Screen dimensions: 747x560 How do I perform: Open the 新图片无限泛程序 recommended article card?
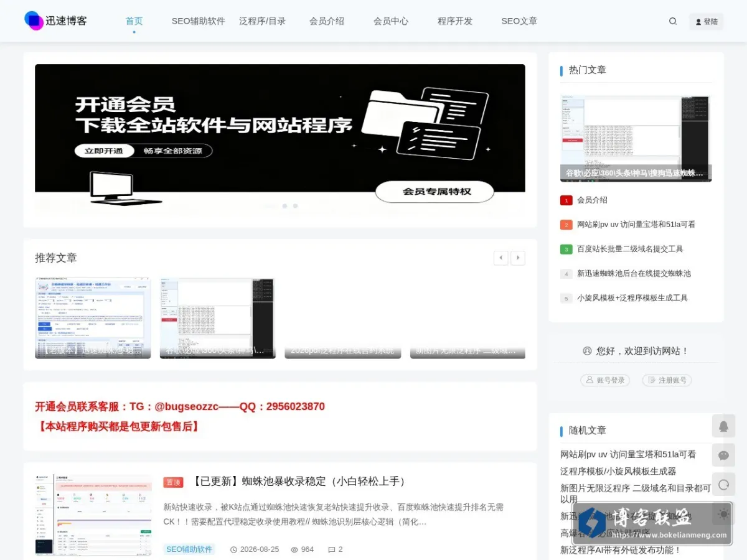467,318
